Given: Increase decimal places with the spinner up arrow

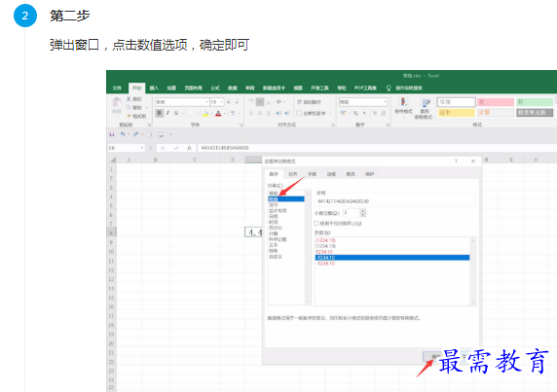Looking at the screenshot, I should pos(362,211).
